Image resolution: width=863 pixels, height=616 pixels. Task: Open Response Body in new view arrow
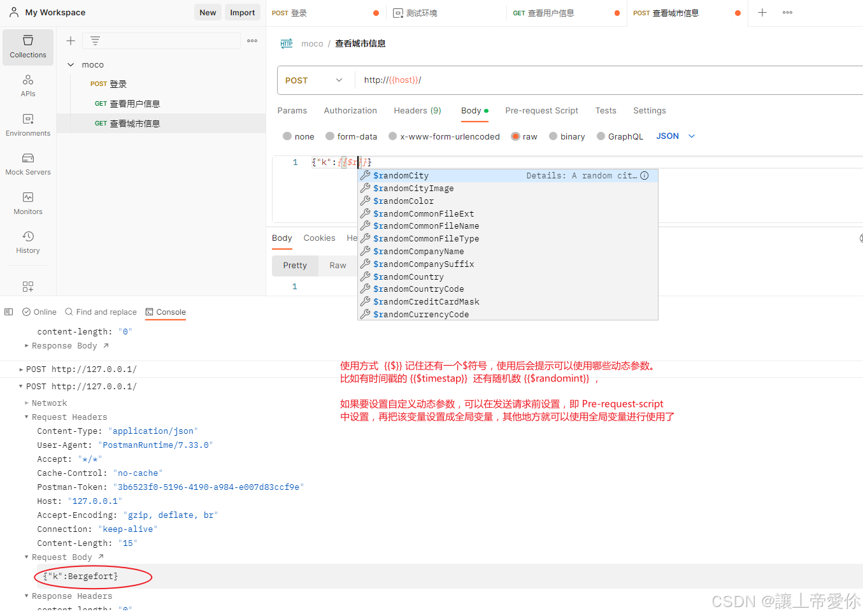(x=106, y=346)
